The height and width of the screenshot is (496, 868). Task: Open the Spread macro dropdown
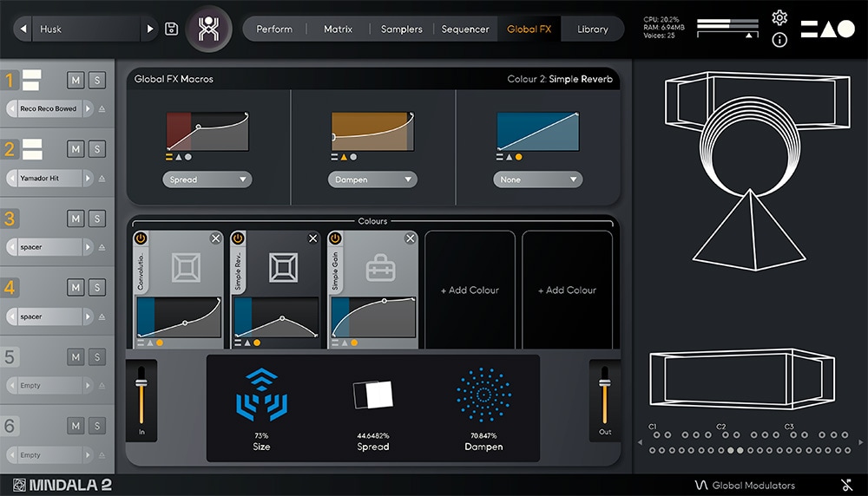(x=207, y=179)
